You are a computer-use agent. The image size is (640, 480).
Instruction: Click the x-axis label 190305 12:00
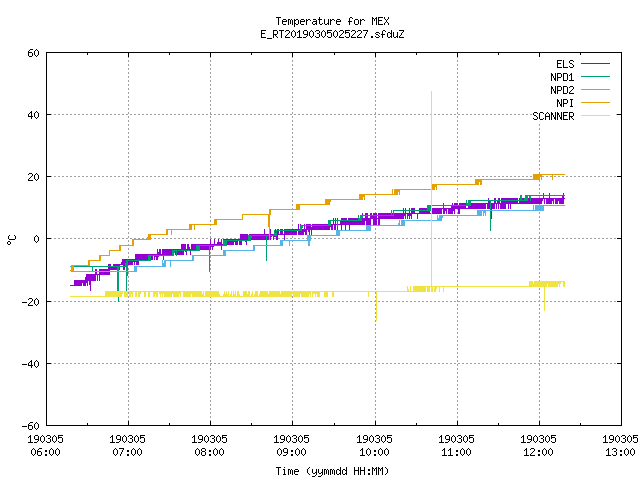[538, 446]
